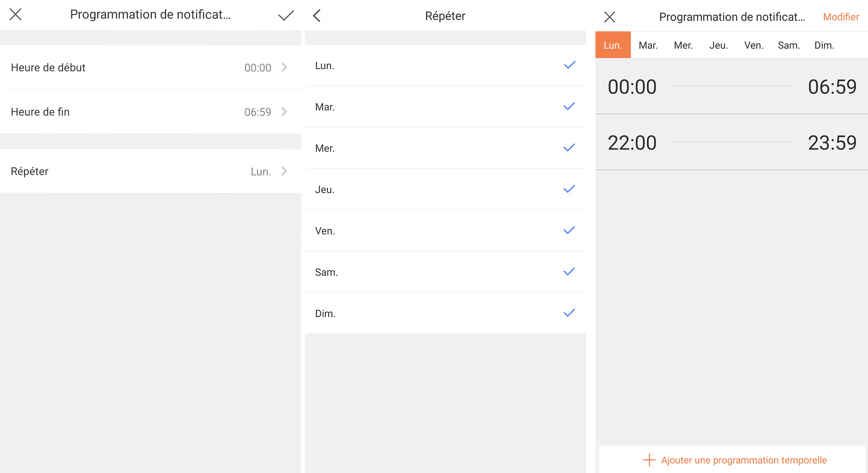Select the 22:00 to 23:59 time slot
Image resolution: width=868 pixels, height=473 pixels.
tap(732, 142)
